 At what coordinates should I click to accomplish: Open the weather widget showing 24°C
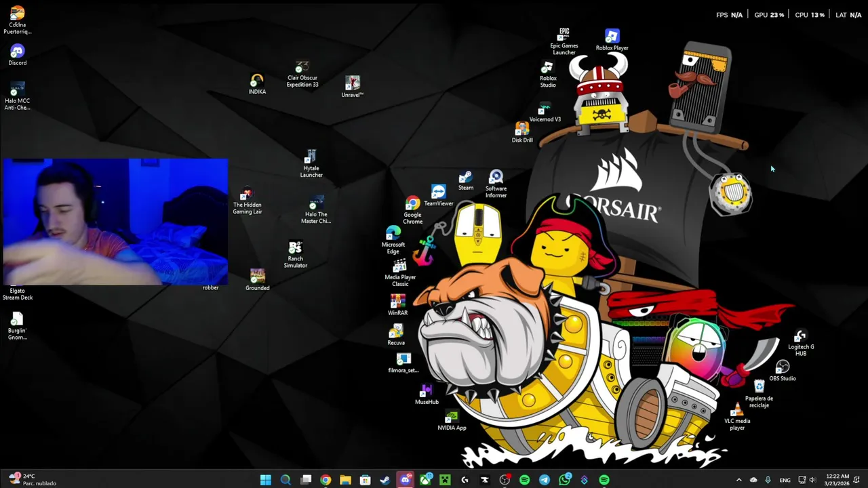click(33, 480)
